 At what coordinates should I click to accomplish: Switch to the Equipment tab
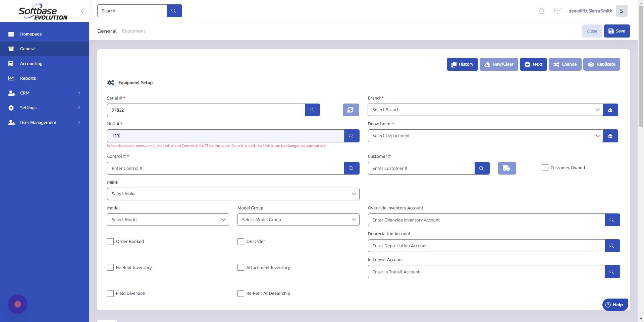[x=133, y=30]
